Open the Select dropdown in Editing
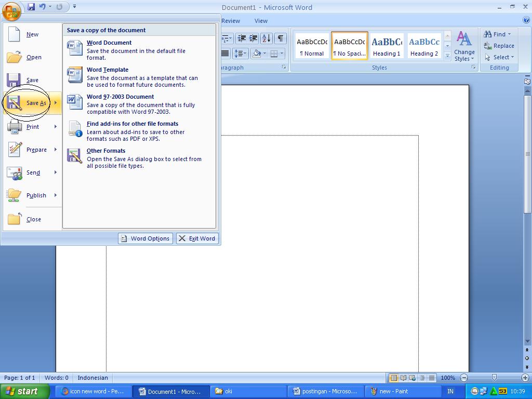Viewport: 532px width, 399px height. tap(499, 57)
